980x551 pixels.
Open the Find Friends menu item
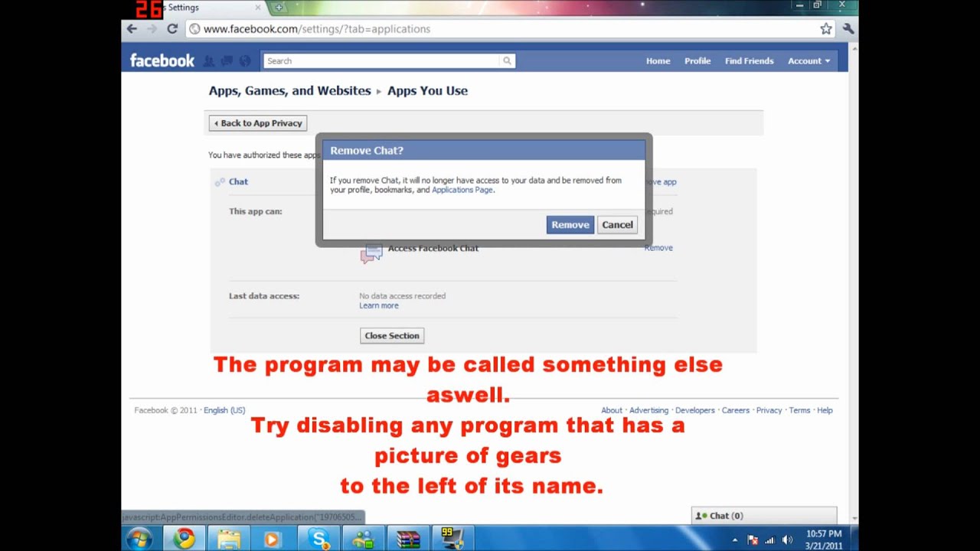(750, 60)
